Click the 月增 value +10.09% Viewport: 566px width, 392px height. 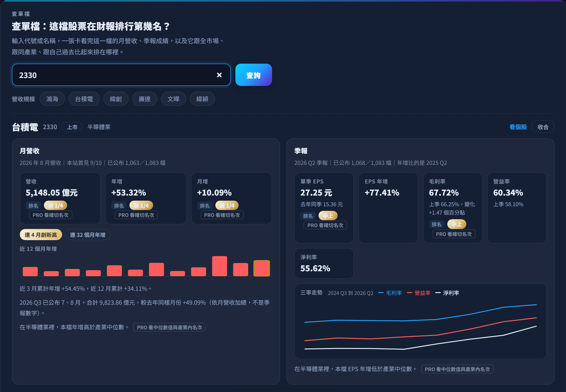point(214,193)
